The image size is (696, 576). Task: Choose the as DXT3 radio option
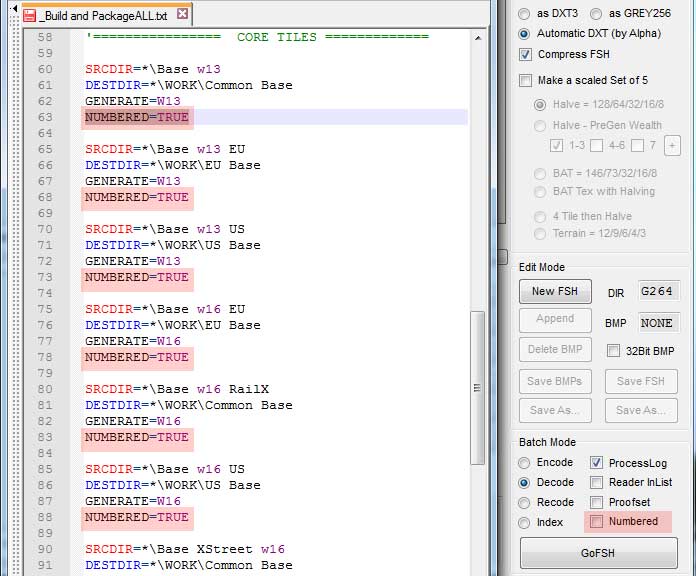[x=524, y=14]
